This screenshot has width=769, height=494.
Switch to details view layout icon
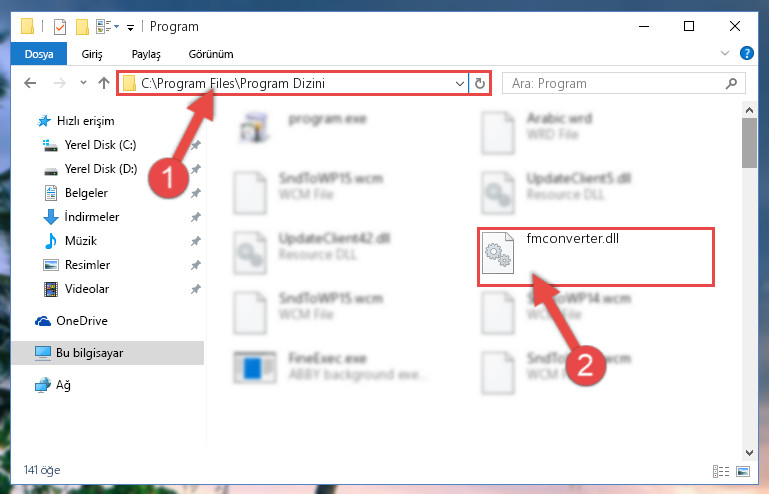coord(720,471)
